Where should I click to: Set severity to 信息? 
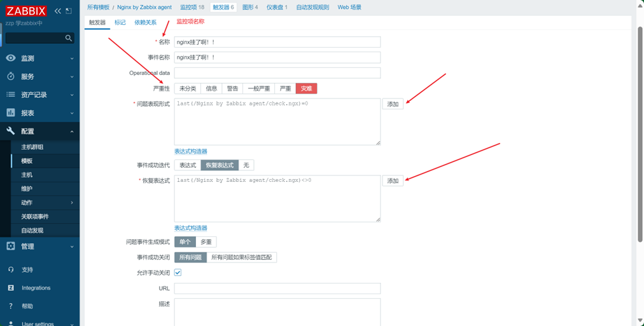(x=211, y=88)
